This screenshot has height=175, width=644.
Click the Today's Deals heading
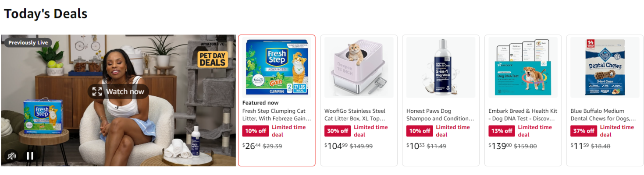(x=46, y=14)
